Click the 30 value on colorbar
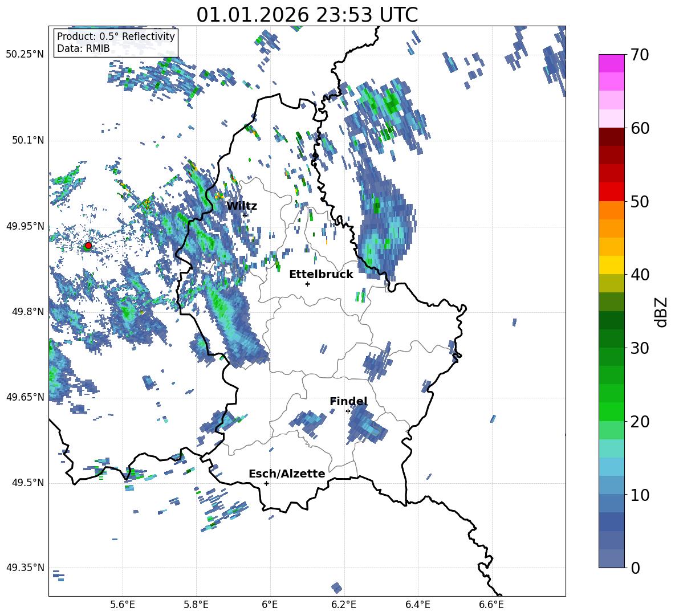This screenshot has height=616, width=675. pyautogui.click(x=639, y=348)
